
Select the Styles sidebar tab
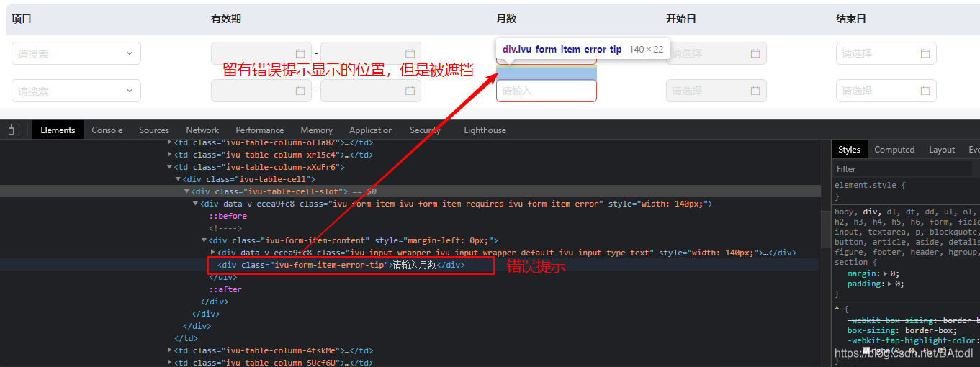click(849, 150)
